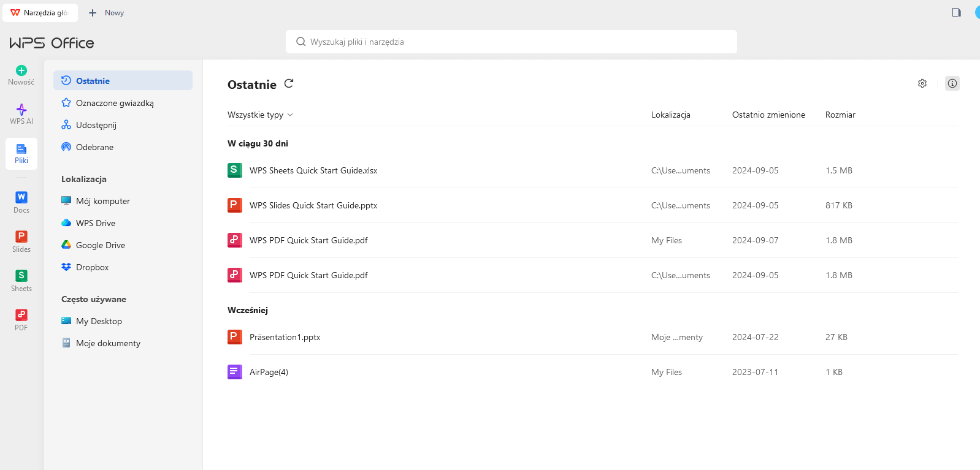This screenshot has height=470, width=980.
Task: Click the 1.5 MB size of Sheets guide
Action: coord(839,170)
